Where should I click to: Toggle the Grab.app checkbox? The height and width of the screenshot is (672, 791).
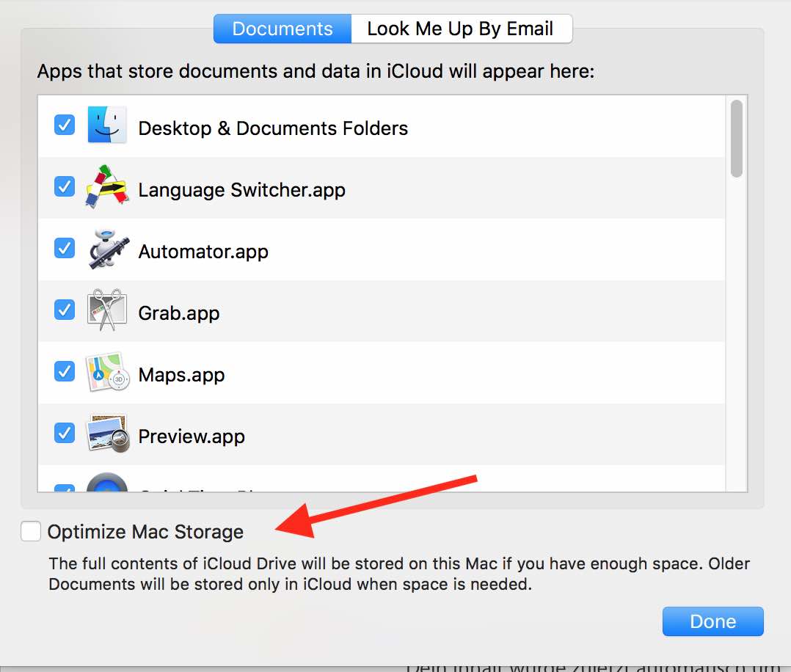click(65, 310)
